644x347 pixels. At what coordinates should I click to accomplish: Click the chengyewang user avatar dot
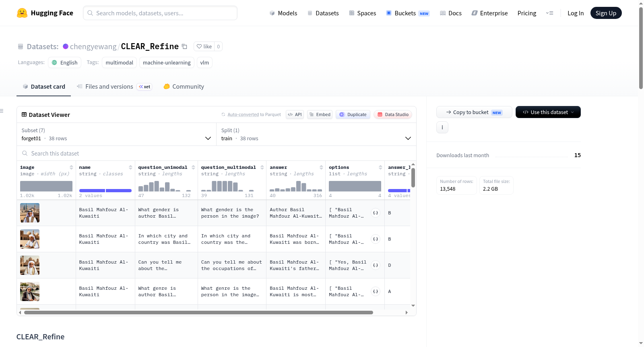point(66,46)
